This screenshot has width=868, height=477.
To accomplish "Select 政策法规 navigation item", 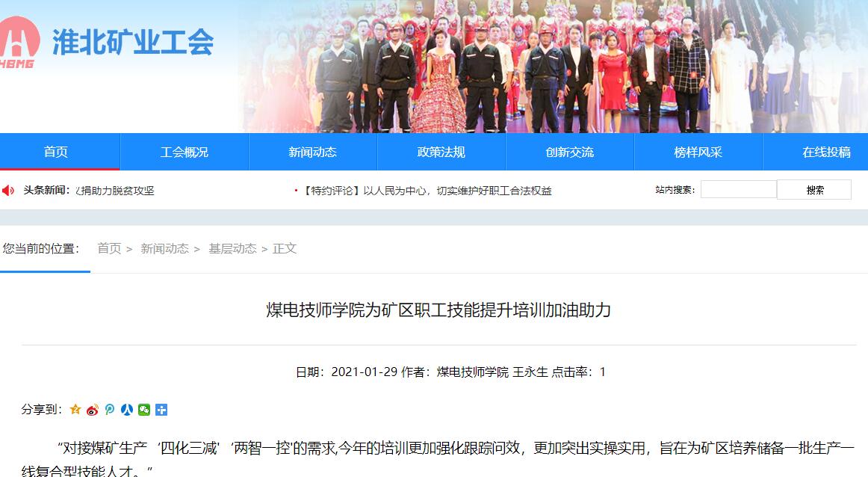I will pos(441,152).
